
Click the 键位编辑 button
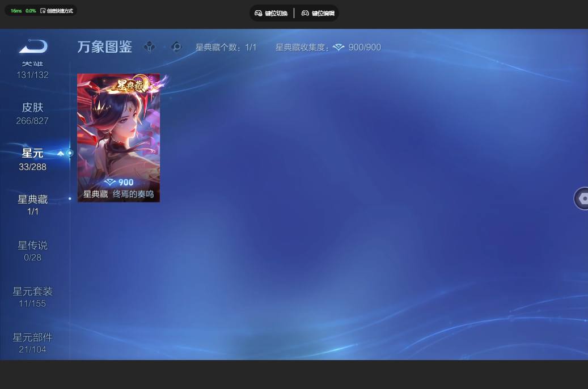coord(318,13)
